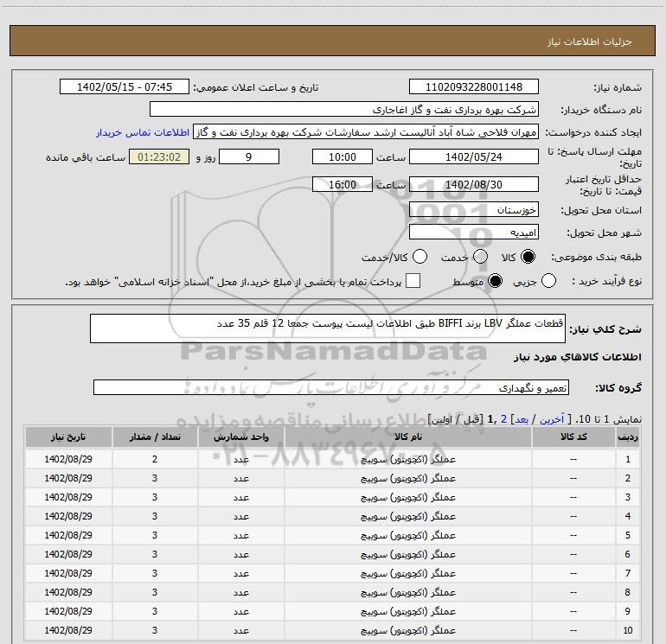
Task: Click the need date in row 8
Action: [68, 592]
